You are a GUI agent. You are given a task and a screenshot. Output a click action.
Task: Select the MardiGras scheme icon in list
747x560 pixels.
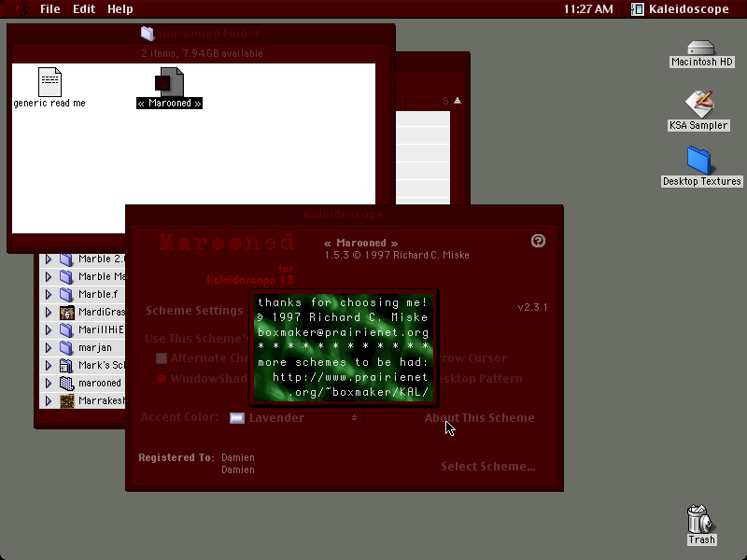(66, 313)
